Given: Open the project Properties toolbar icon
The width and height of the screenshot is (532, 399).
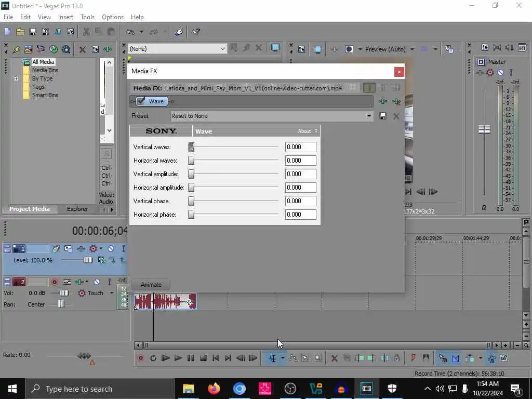Looking at the screenshot, I should [x=70, y=32].
